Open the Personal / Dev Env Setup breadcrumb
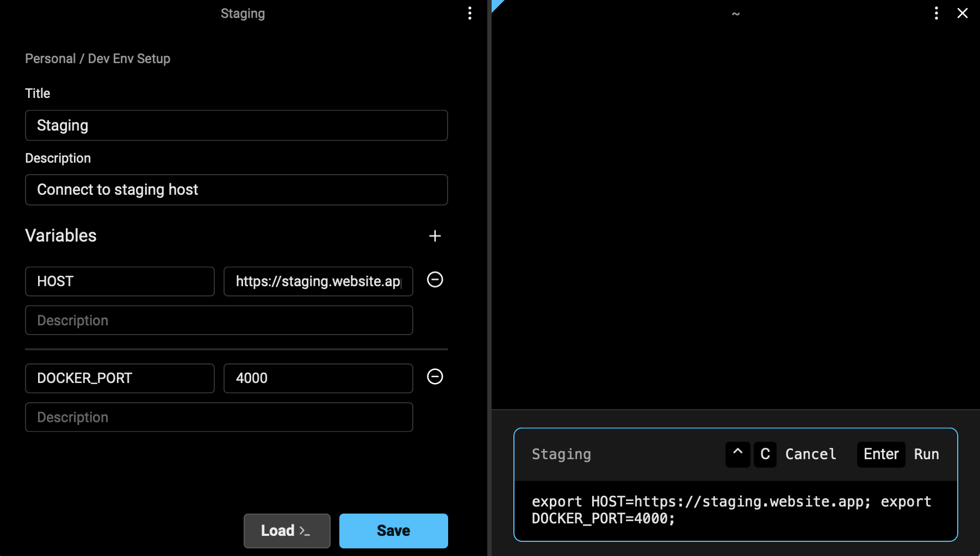Image resolution: width=980 pixels, height=556 pixels. (98, 59)
